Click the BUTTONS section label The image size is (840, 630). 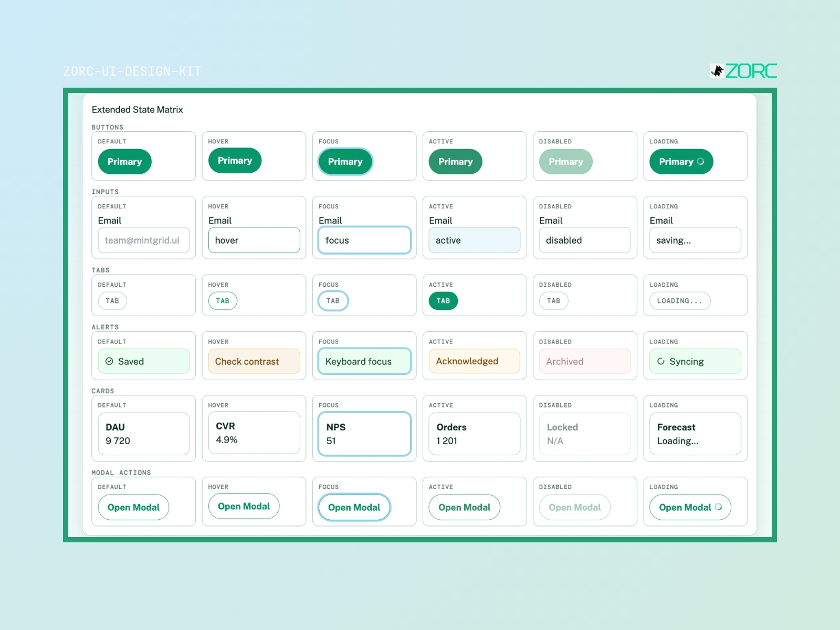click(108, 127)
